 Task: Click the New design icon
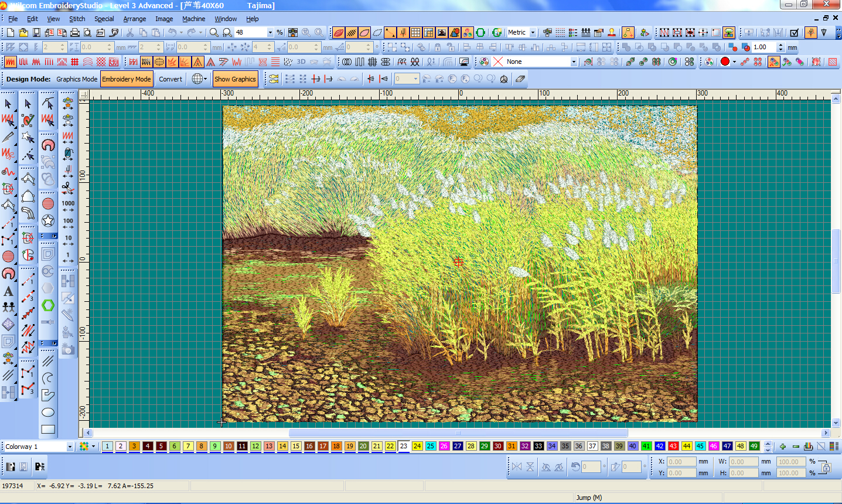point(11,33)
